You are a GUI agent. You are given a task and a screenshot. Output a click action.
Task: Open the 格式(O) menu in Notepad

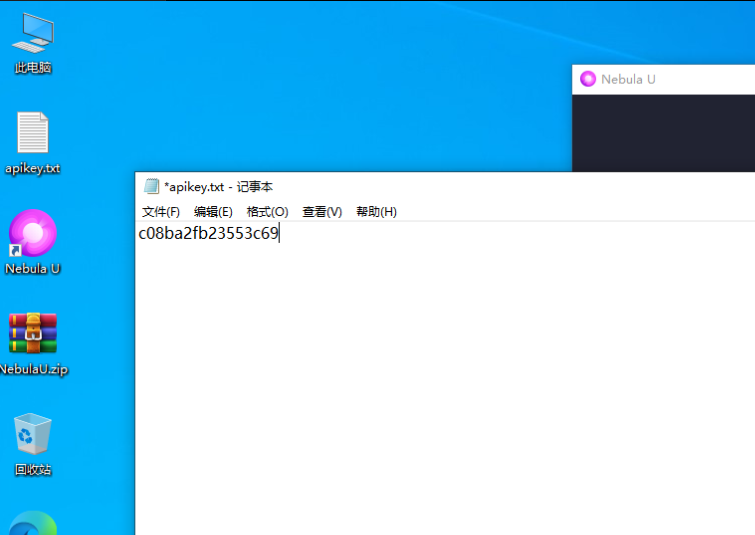(267, 212)
